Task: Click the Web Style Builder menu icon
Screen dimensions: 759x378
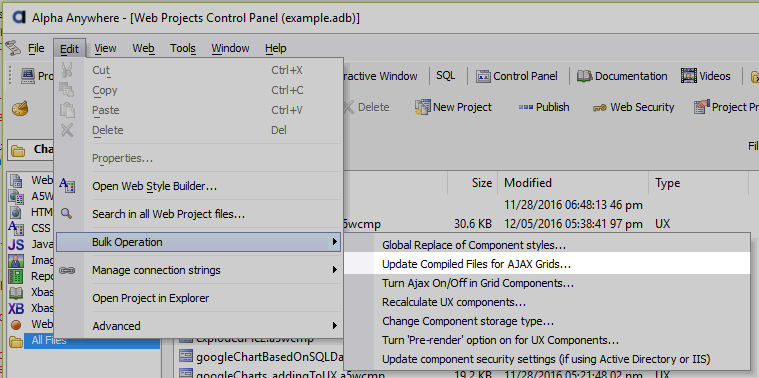Action: pyautogui.click(x=67, y=185)
